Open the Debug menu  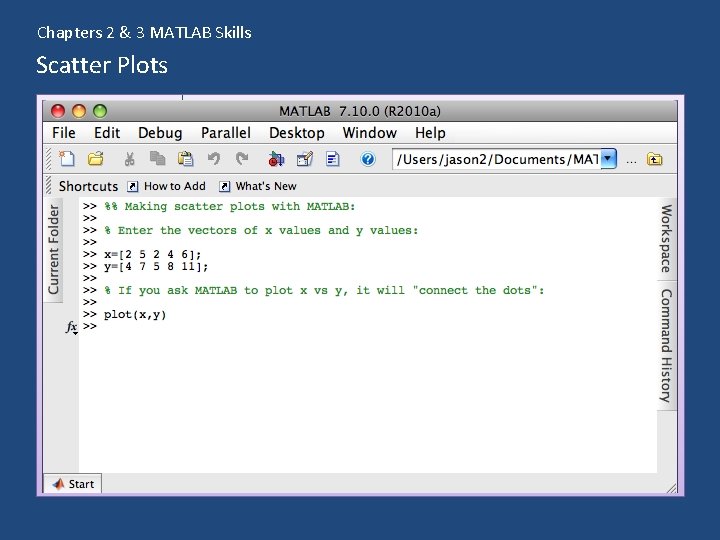[160, 133]
